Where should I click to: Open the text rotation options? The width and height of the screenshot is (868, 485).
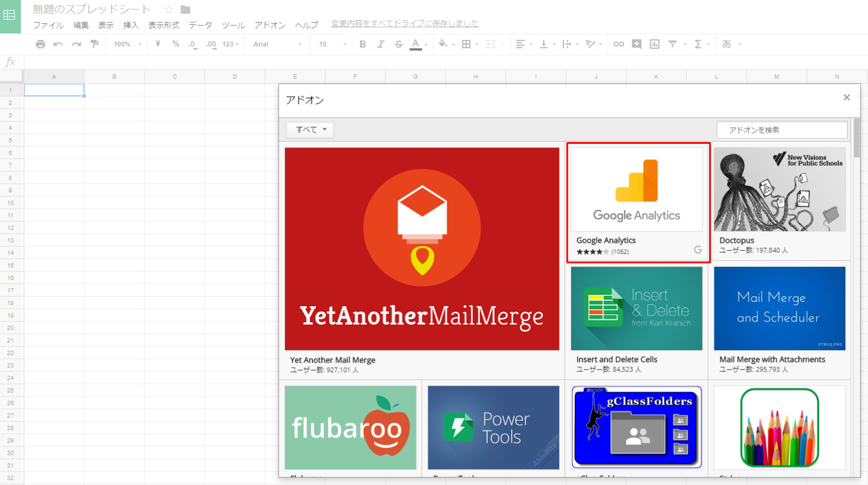tap(594, 44)
